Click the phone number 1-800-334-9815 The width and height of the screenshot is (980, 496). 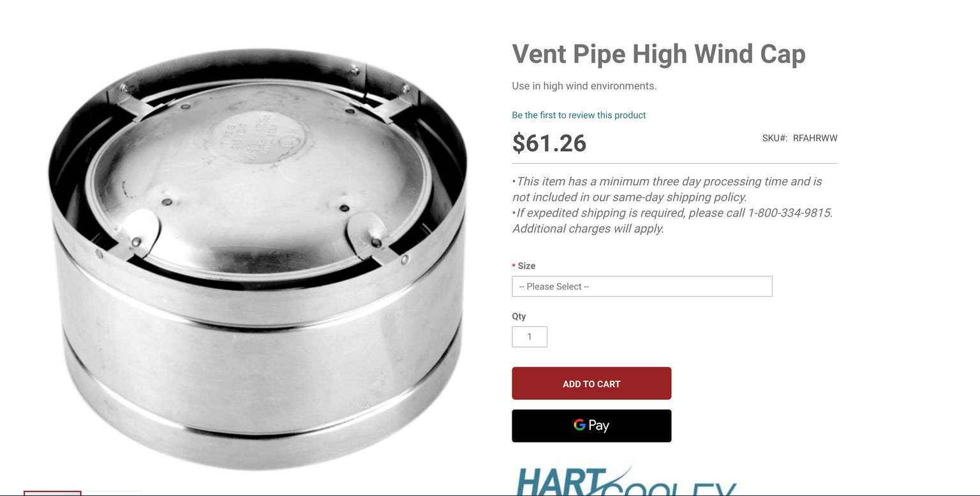pos(790,213)
